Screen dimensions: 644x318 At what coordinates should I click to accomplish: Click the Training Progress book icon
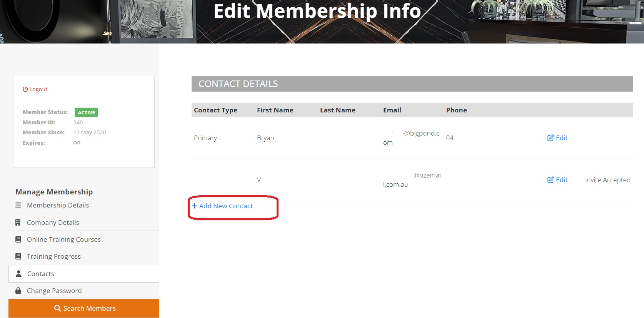(18, 256)
